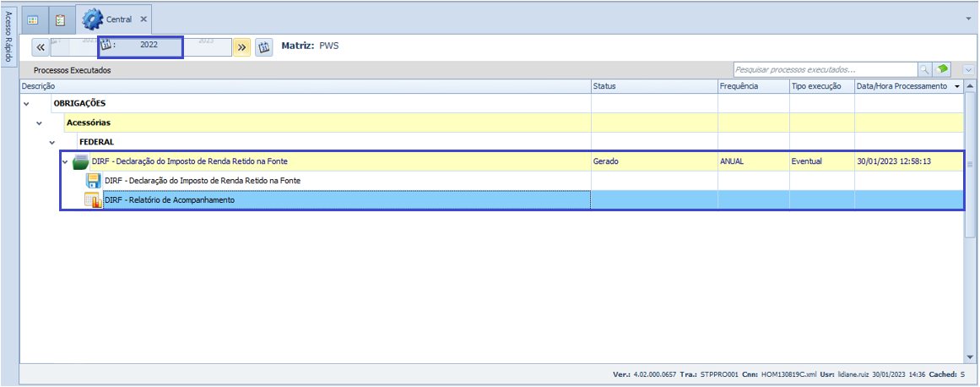The height and width of the screenshot is (387, 980).
Task: Click scrollbar down arrow of the grid
Action: coord(970,357)
